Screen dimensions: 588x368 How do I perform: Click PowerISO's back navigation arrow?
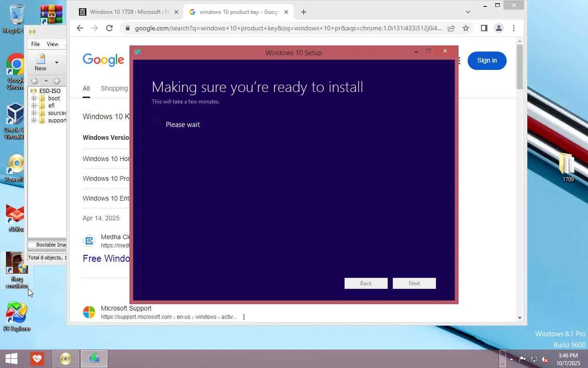[x=34, y=81]
